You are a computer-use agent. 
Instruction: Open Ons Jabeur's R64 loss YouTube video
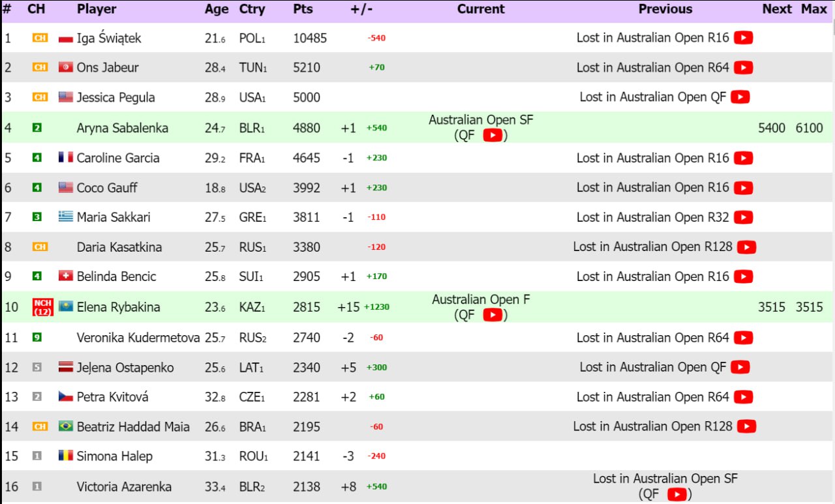743,68
